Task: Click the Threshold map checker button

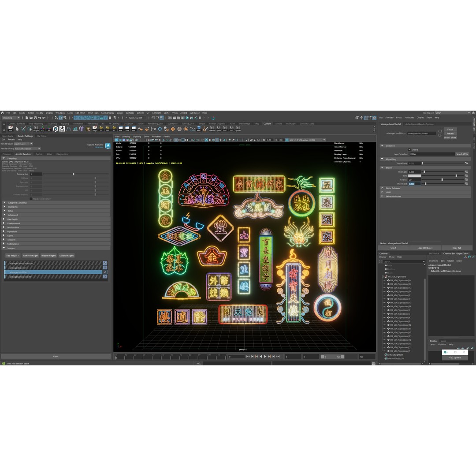Action: coord(467,184)
